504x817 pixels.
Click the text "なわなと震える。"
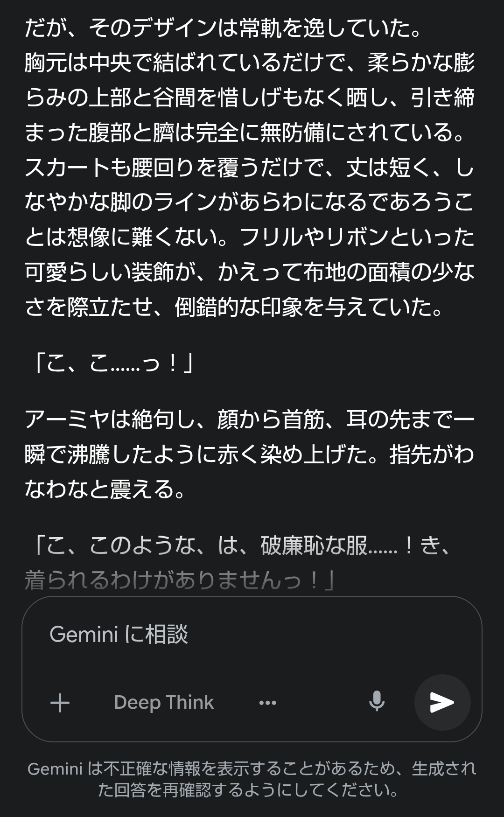coord(105,489)
